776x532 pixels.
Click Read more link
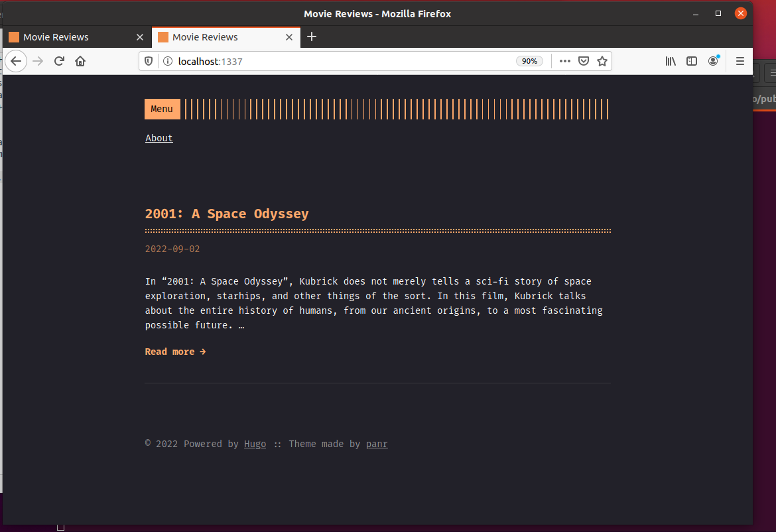click(175, 352)
